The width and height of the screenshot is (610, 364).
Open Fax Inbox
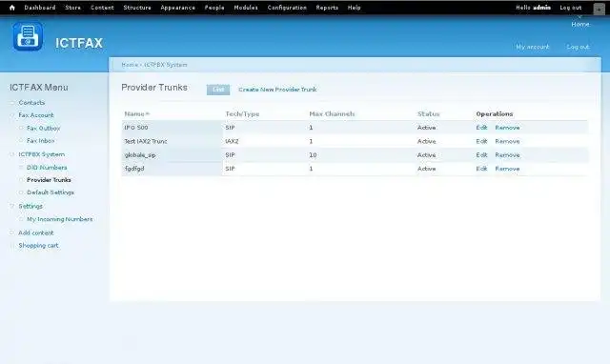(x=40, y=140)
